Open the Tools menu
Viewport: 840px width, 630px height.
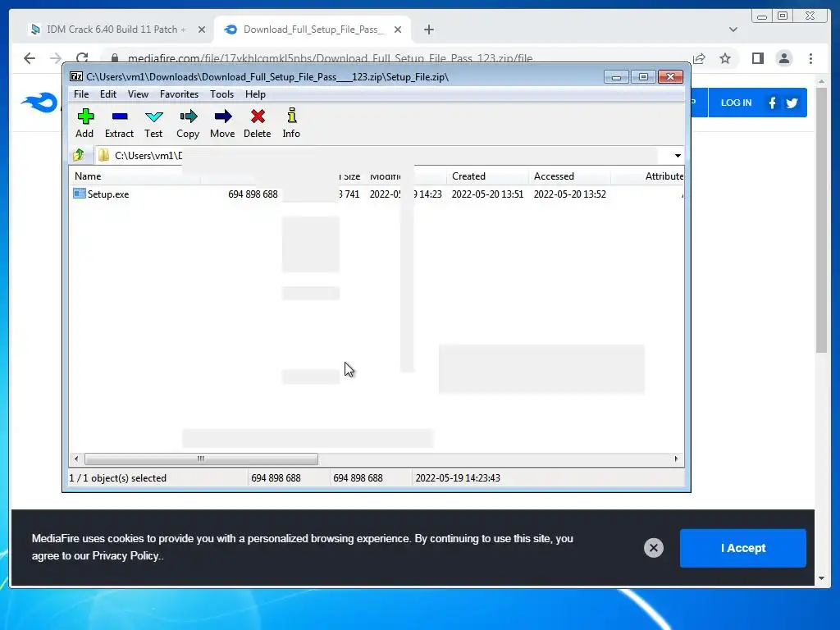coord(221,94)
